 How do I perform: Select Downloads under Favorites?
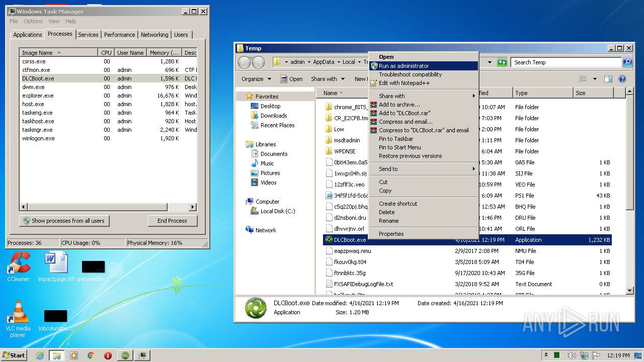coord(274,116)
